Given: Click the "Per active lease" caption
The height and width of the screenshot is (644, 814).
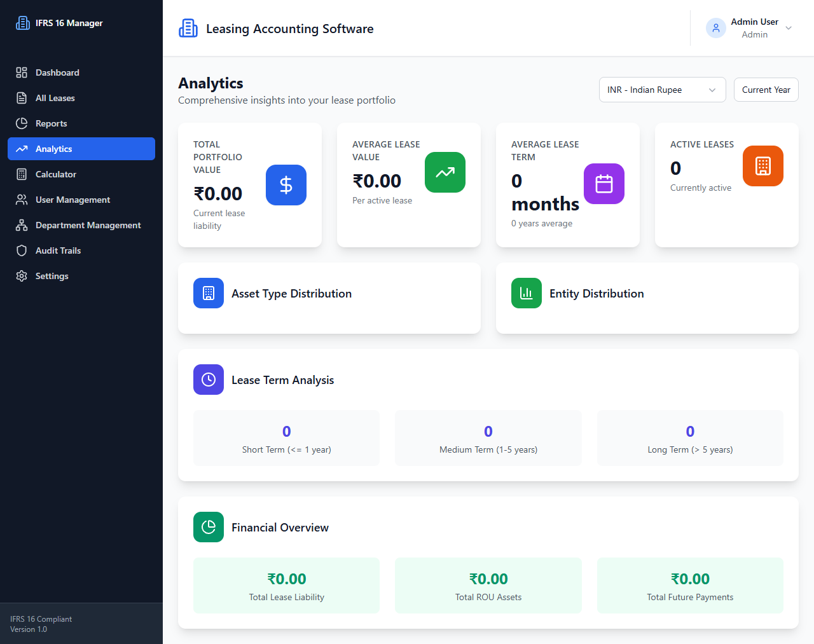Looking at the screenshot, I should tap(382, 200).
